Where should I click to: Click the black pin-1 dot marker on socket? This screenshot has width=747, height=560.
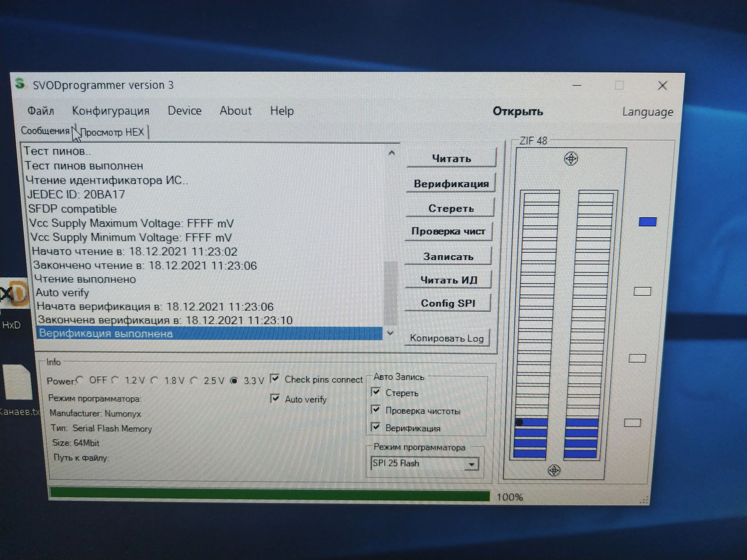click(x=519, y=422)
